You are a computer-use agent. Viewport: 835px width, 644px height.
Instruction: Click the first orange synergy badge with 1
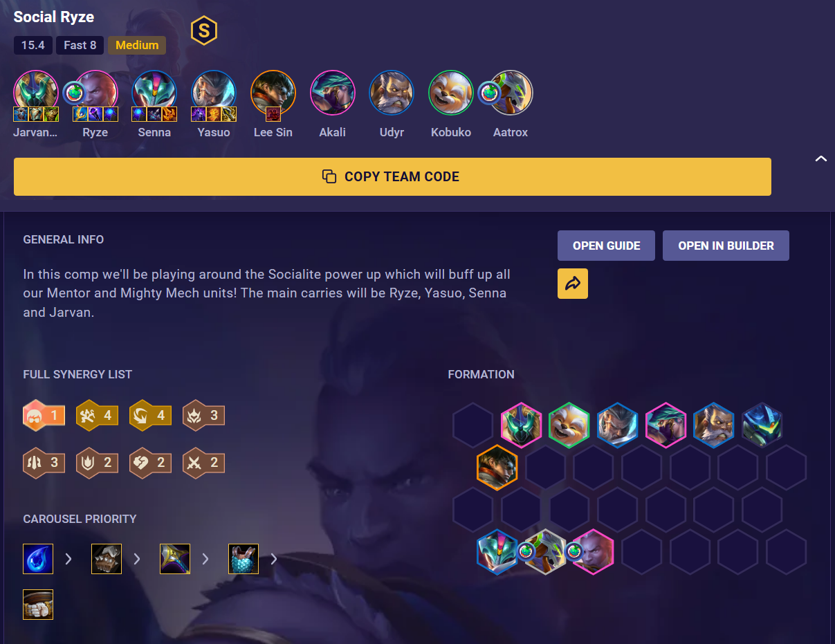tap(44, 416)
